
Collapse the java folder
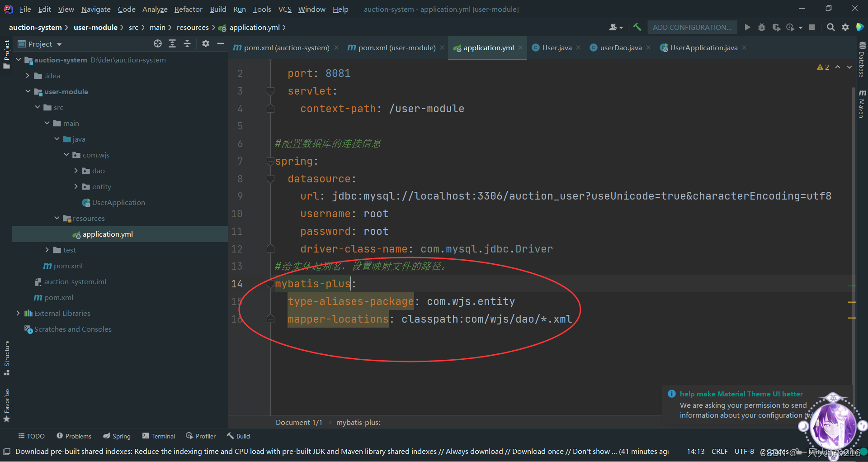pos(57,139)
